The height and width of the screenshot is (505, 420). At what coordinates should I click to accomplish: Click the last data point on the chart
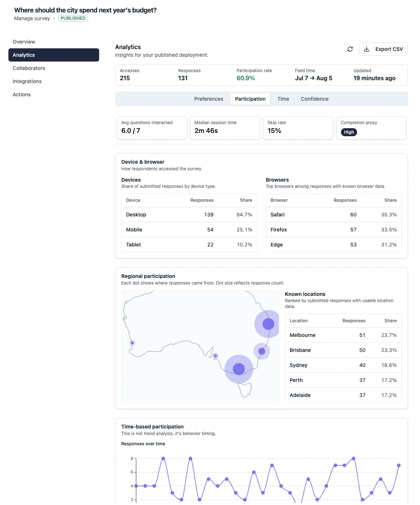[x=399, y=465]
